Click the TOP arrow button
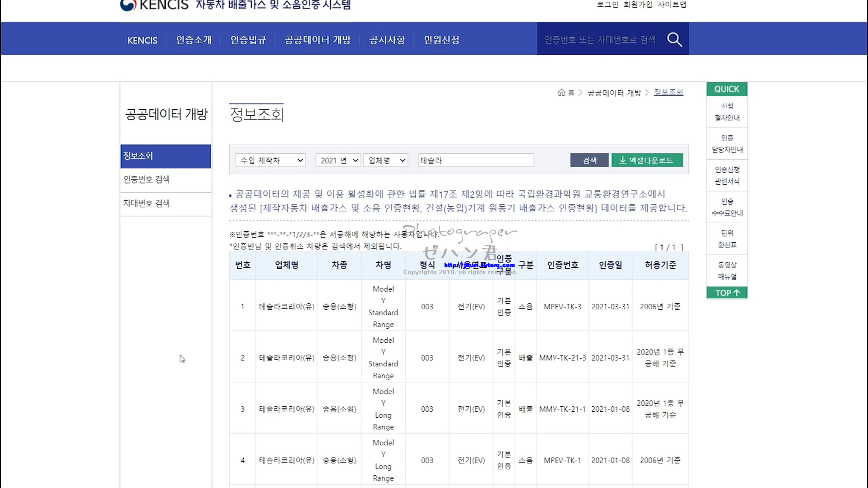 click(x=726, y=293)
